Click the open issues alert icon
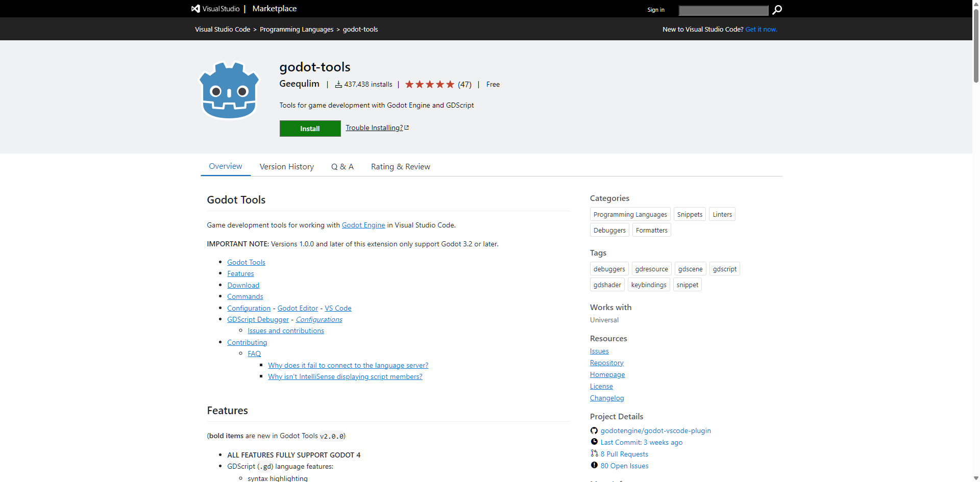This screenshot has height=482, width=980. tap(594, 465)
